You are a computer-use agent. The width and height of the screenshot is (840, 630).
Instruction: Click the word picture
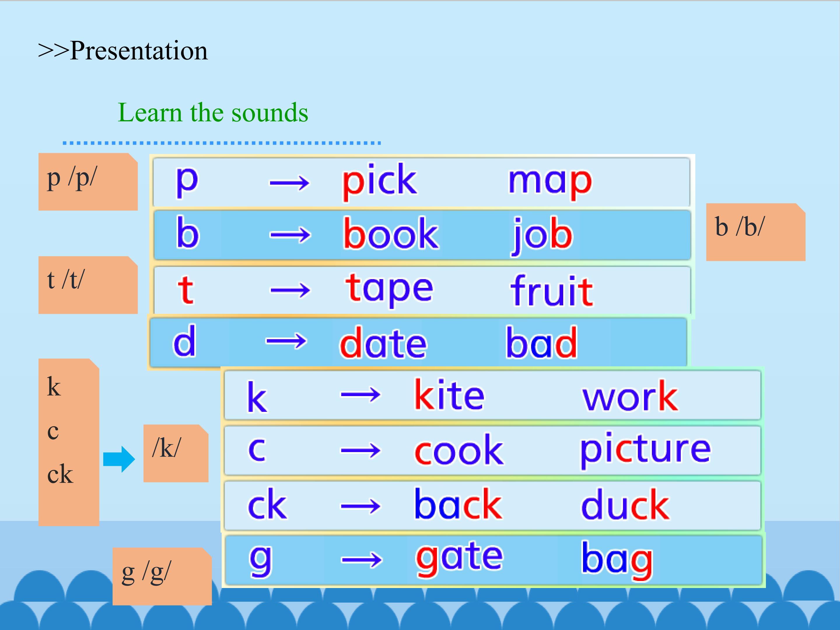645,450
